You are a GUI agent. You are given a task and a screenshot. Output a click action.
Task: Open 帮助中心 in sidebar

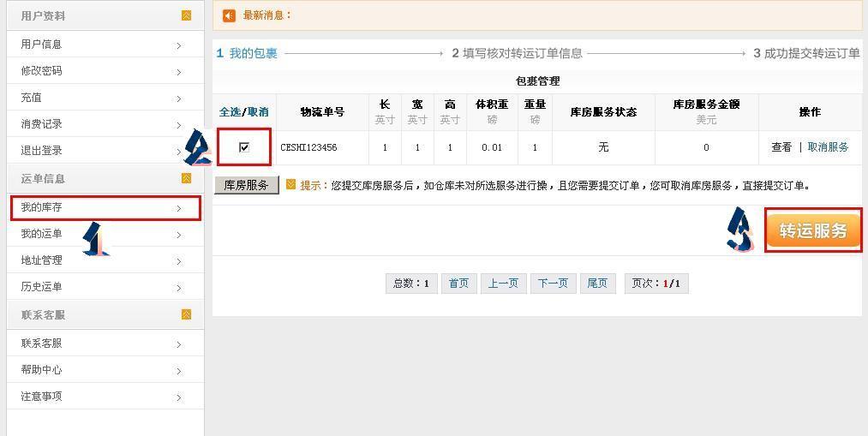coord(105,369)
